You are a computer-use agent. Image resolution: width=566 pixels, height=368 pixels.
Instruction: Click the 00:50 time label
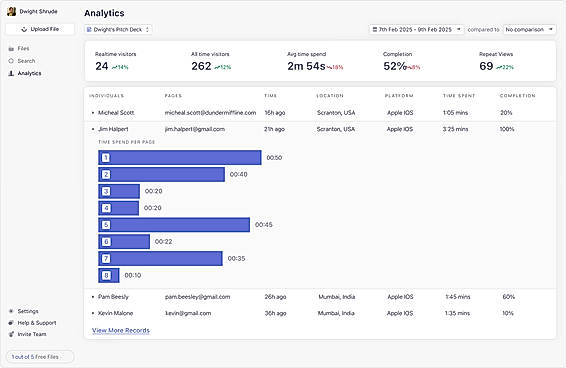click(x=274, y=158)
